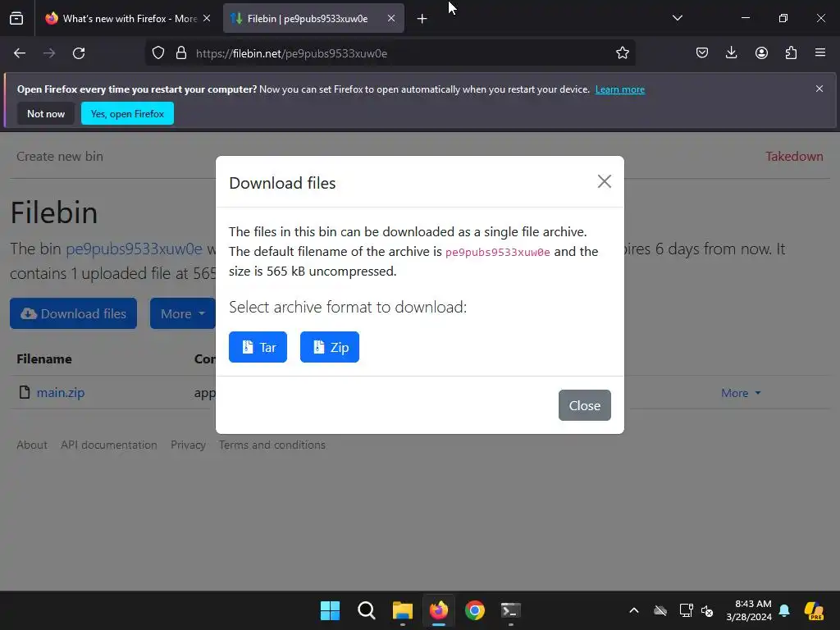Show hidden system tray icons chevron
Viewport: 840px width, 630px height.
pyautogui.click(x=634, y=610)
